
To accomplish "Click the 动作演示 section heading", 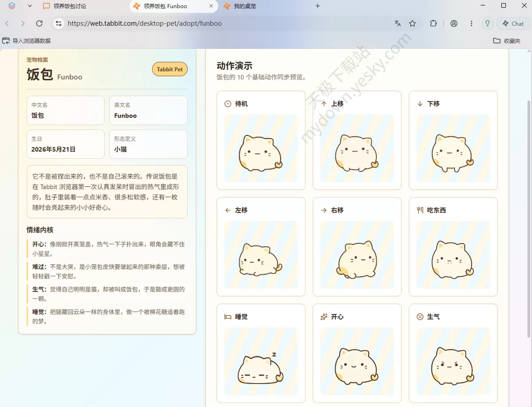I will tap(235, 66).
